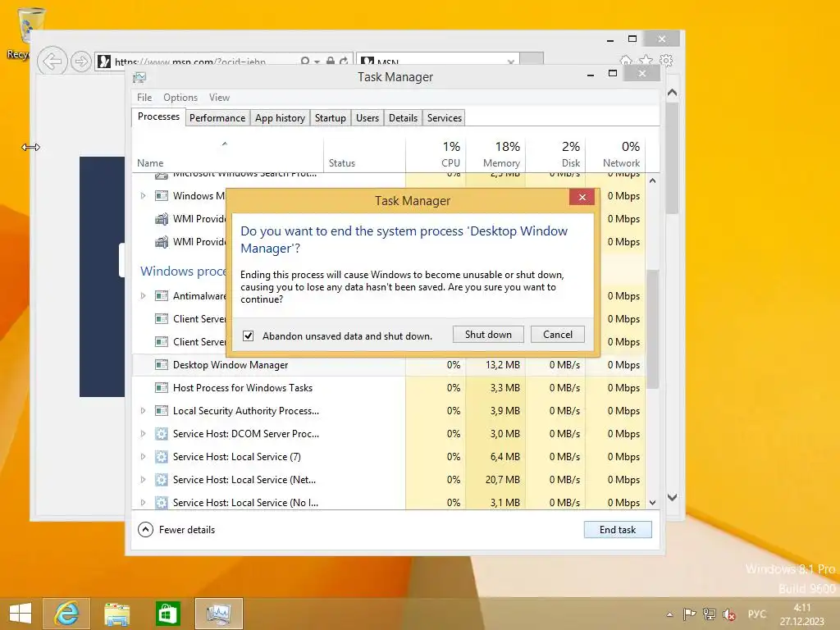Expand Service Host: DCOM Server Proc row
Viewport: 840px width, 630px height.
pos(143,434)
